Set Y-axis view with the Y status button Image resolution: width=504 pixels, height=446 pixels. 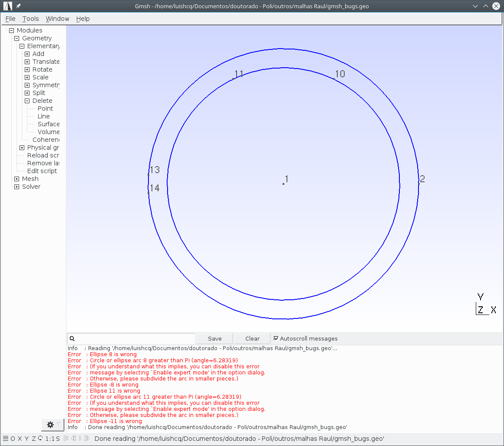click(x=26, y=439)
